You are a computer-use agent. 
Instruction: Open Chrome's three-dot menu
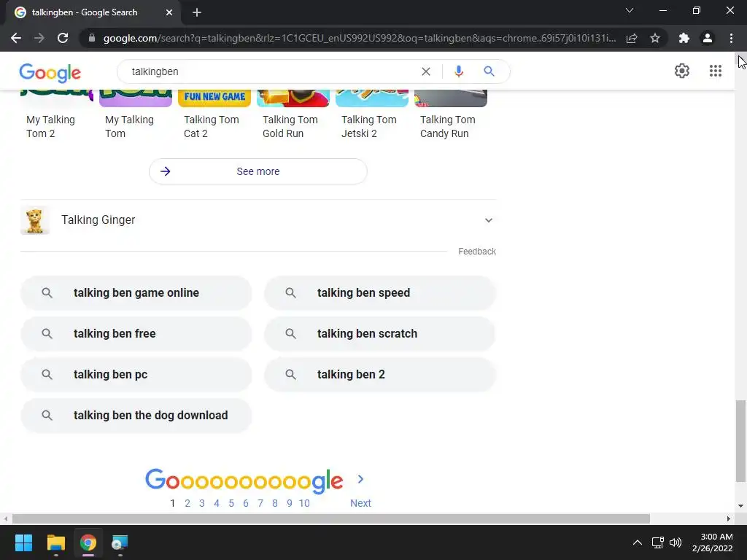point(731,38)
